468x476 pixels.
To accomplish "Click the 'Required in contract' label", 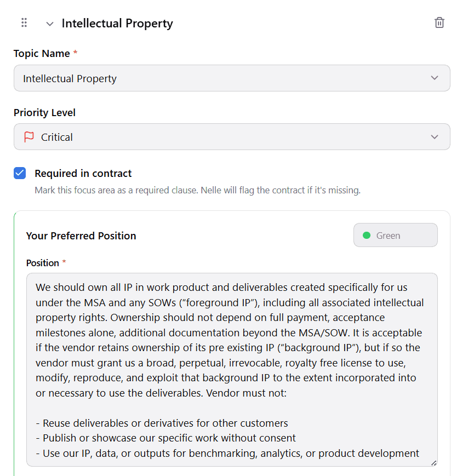I will 83,173.
